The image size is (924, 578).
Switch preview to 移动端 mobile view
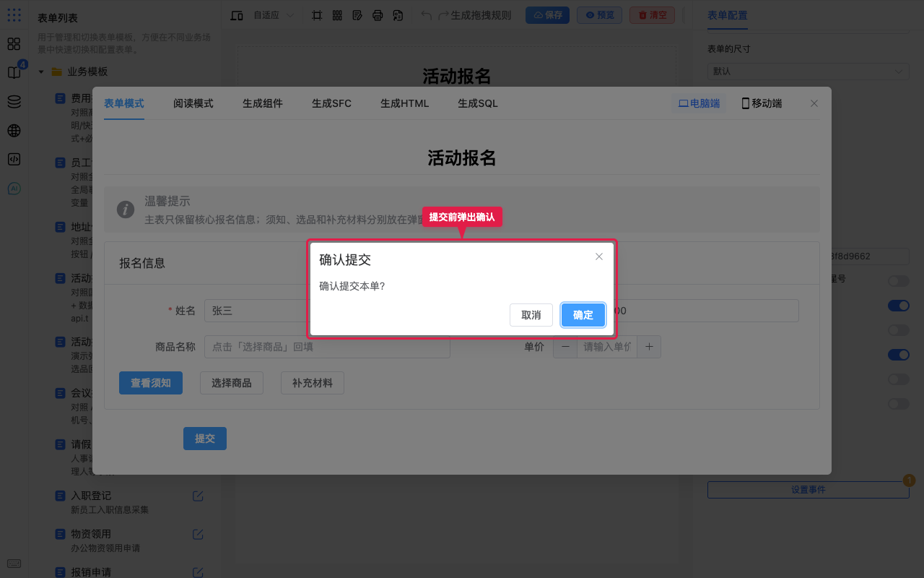pyautogui.click(x=762, y=103)
